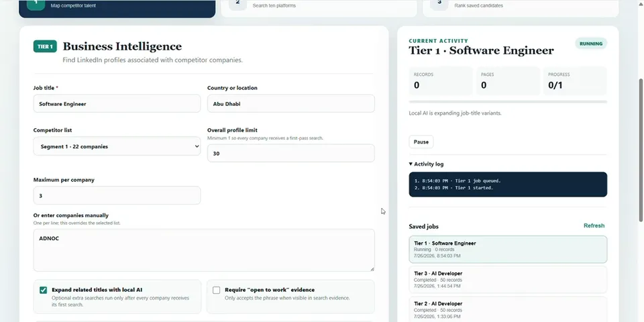This screenshot has height=322, width=644.
Task: Enable Require open to work evidence checkbox
Action: [217, 290]
